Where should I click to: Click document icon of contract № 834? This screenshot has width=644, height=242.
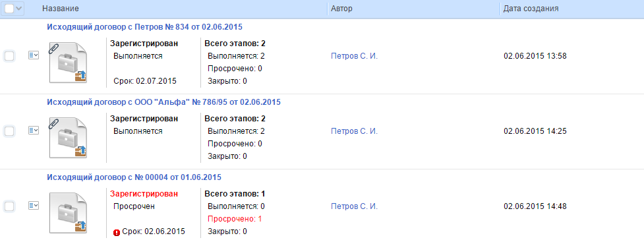point(68,63)
